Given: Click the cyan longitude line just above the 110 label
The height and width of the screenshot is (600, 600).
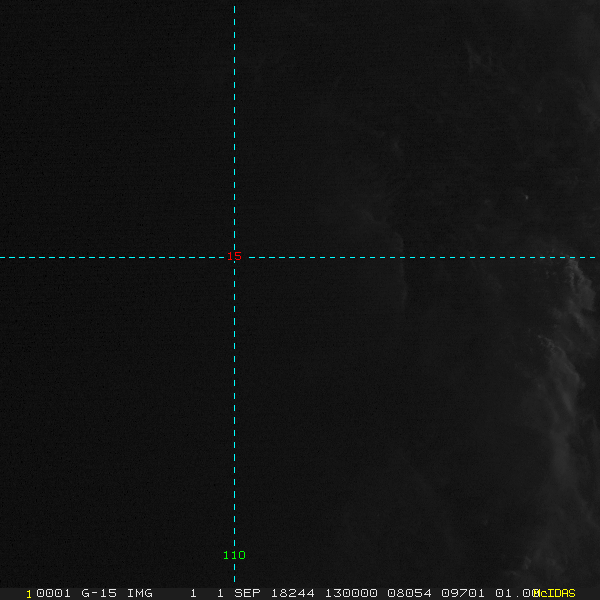Looking at the screenshot, I should [x=234, y=535].
